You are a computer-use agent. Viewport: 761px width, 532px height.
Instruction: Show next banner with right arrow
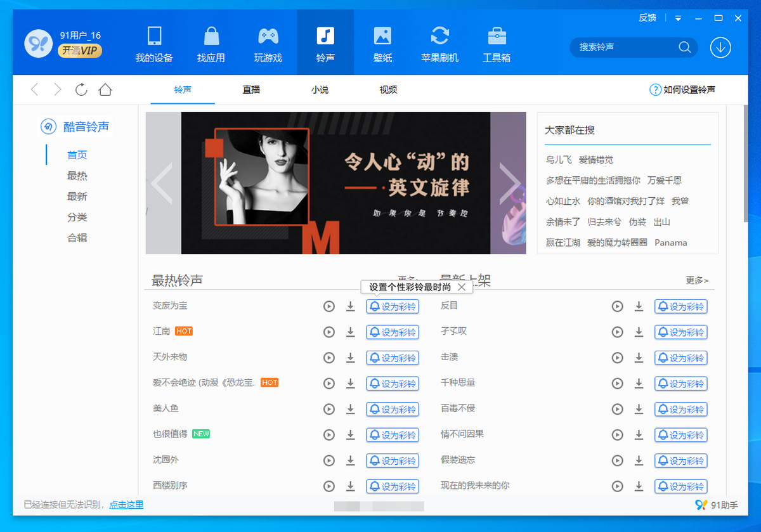(509, 183)
